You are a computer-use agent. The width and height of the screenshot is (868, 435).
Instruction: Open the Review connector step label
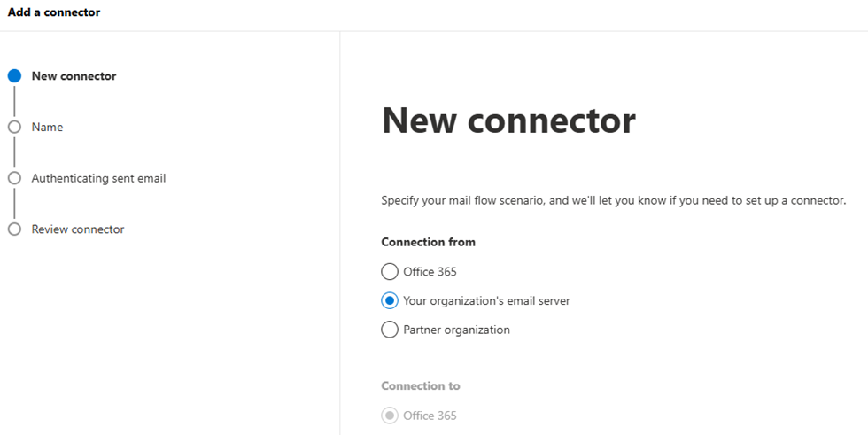pos(78,229)
